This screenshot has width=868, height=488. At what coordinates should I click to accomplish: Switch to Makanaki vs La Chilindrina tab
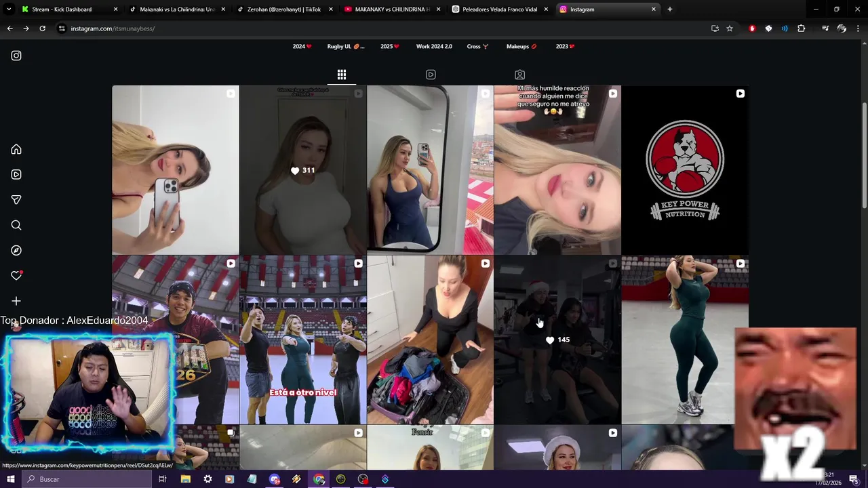pos(176,9)
